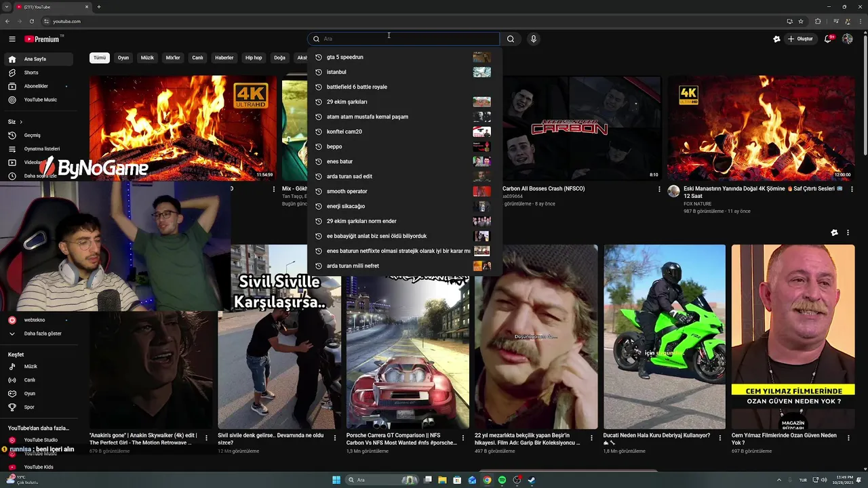Image resolution: width=868 pixels, height=488 pixels.
Task: Click thumbnail beside 'gta 5 speedrun' suggestion
Action: coord(481,57)
